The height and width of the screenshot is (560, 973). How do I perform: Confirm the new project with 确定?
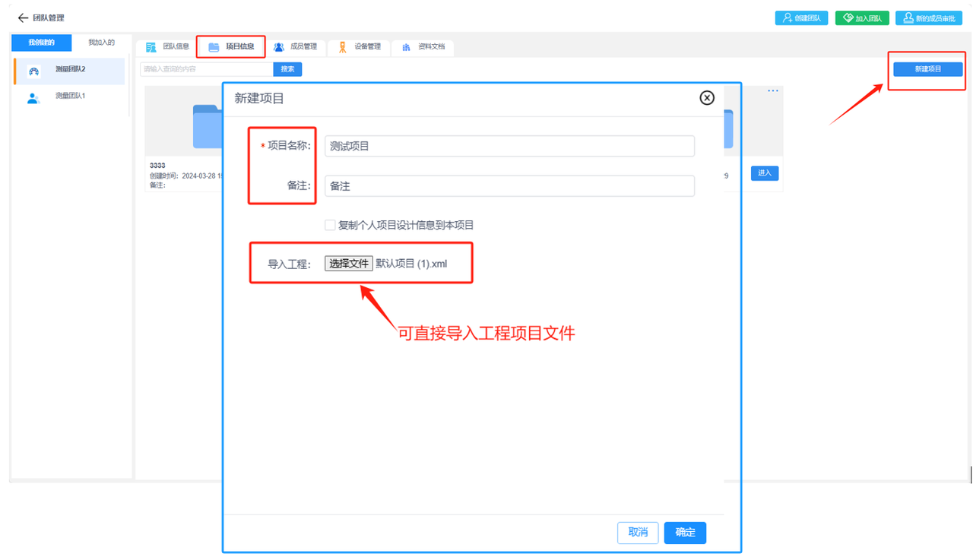(685, 533)
